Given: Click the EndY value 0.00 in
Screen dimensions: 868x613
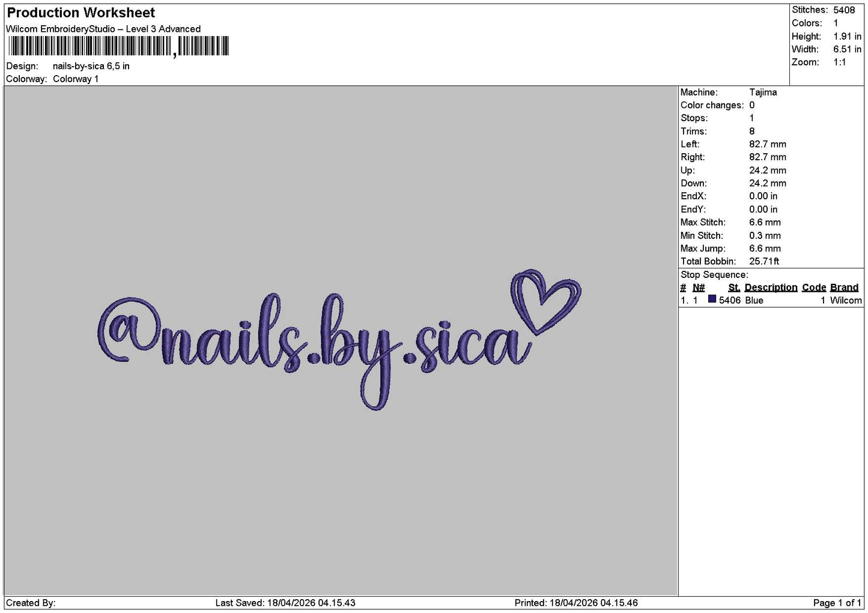Looking at the screenshot, I should 763,210.
